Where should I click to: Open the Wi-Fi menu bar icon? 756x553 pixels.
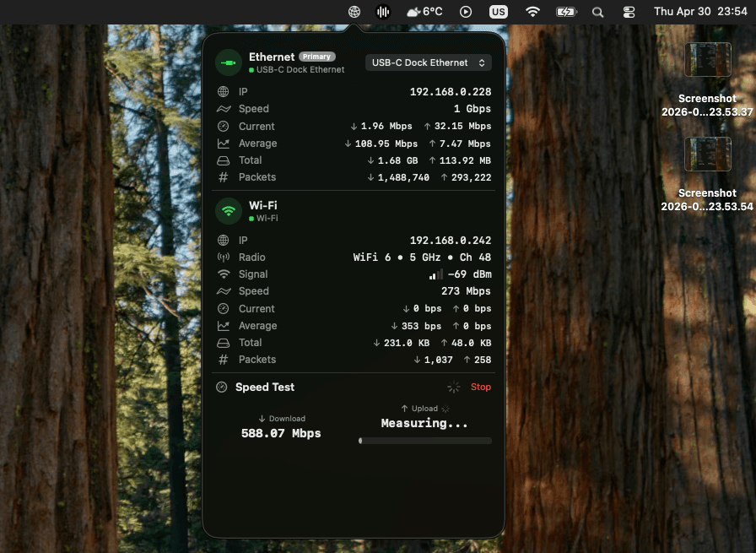click(x=532, y=12)
